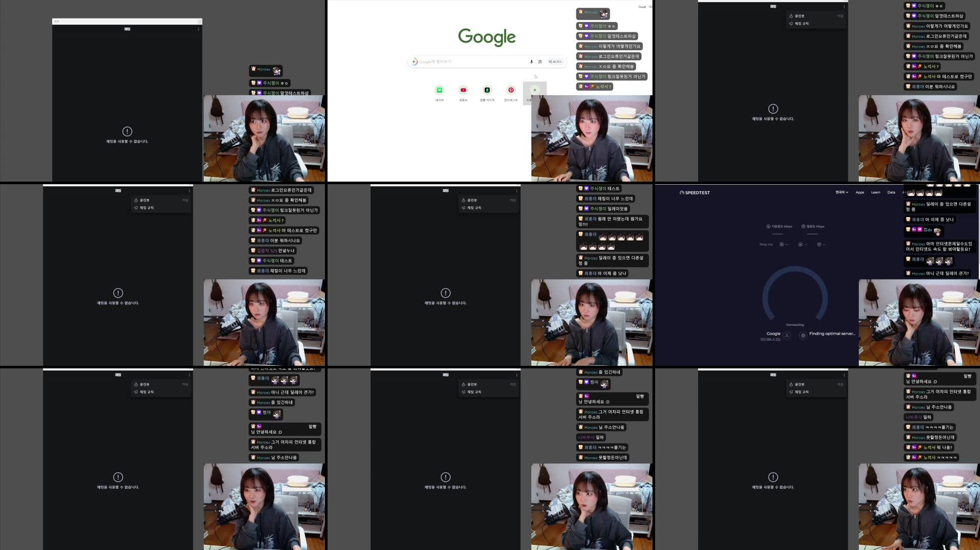Click the download Mbps icon on Speedtest
This screenshot has width=980, height=550.
[x=769, y=227]
